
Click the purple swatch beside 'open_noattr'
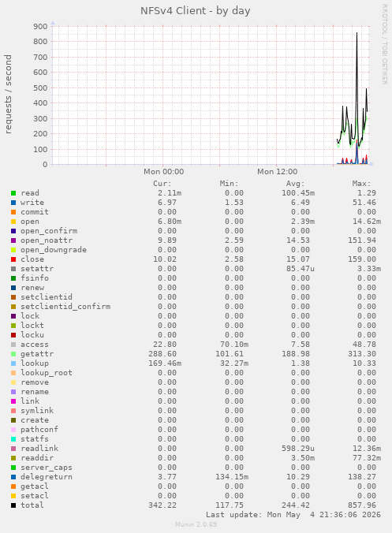(x=13, y=240)
